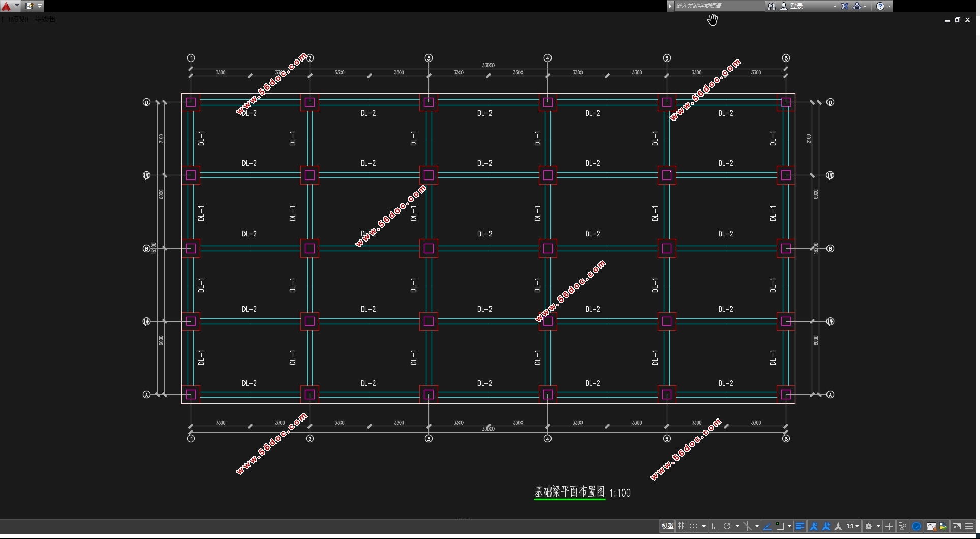Close the drawing window
Image resolution: width=980 pixels, height=539 pixels.
968,20
